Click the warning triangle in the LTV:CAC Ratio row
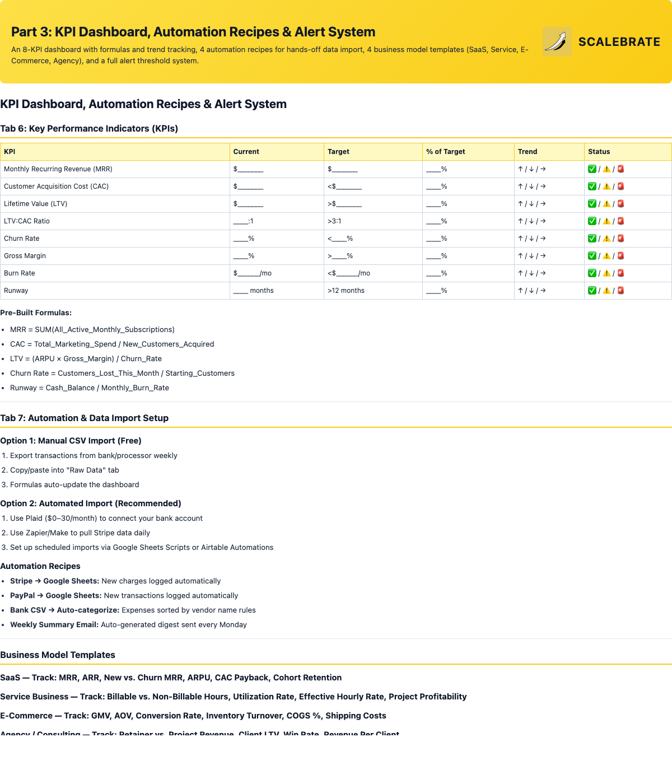 click(x=606, y=221)
